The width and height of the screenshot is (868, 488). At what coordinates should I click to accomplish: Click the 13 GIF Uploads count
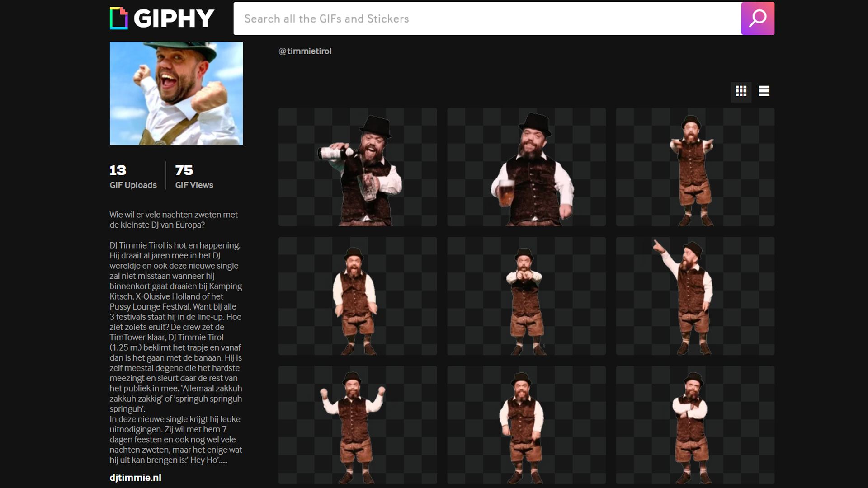[x=133, y=176]
